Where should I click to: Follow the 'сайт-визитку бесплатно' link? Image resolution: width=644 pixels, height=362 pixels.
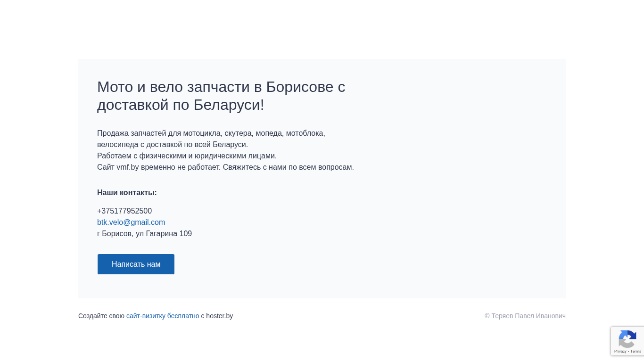pos(163,316)
